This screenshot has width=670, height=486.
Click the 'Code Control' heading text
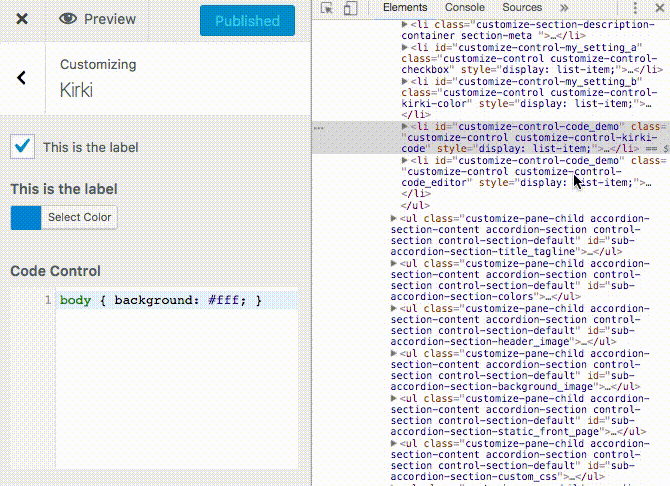56,271
